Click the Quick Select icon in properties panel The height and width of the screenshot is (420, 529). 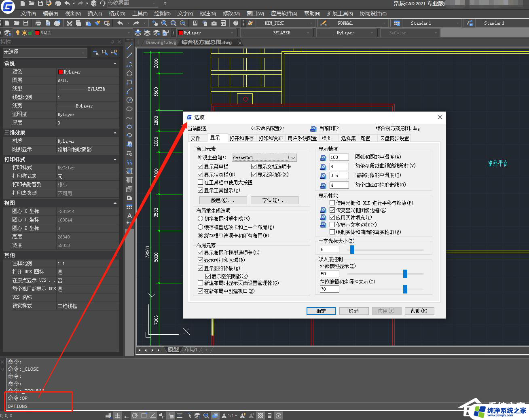(x=114, y=53)
